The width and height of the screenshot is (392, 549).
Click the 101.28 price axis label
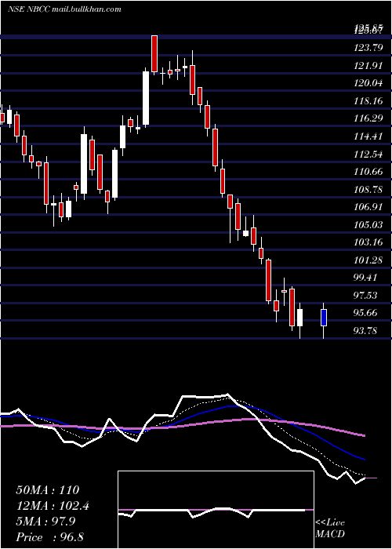coord(368,260)
